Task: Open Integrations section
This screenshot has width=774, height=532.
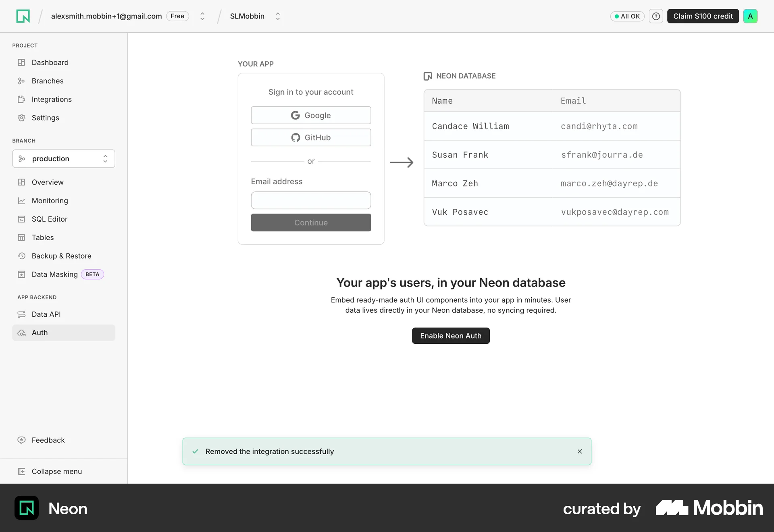Action: pyautogui.click(x=64, y=100)
